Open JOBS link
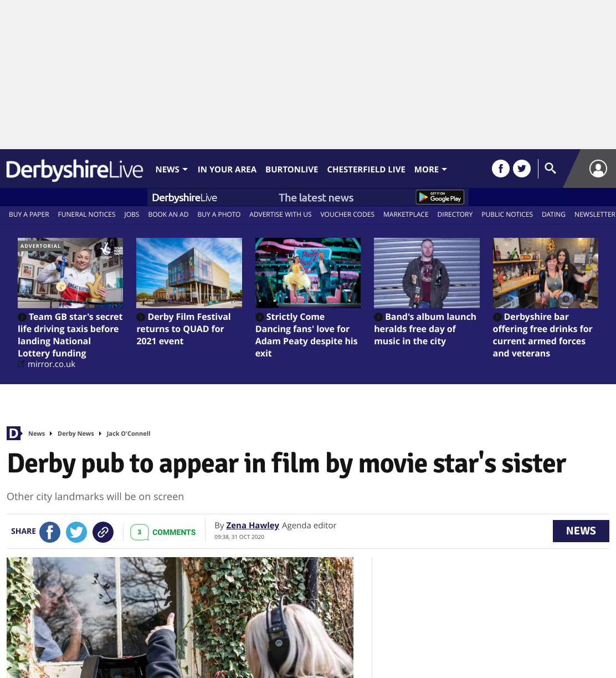This screenshot has width=616, height=678. coord(132,215)
